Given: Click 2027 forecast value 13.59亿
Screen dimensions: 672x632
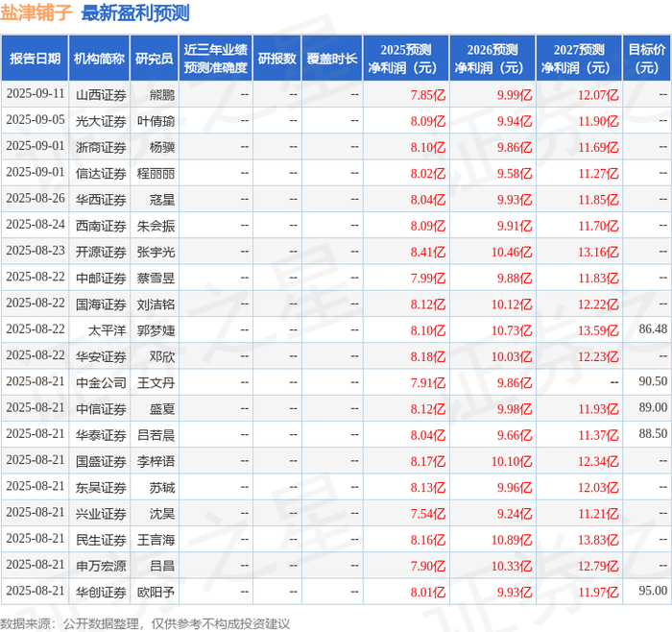Looking at the screenshot, I should (x=598, y=330).
